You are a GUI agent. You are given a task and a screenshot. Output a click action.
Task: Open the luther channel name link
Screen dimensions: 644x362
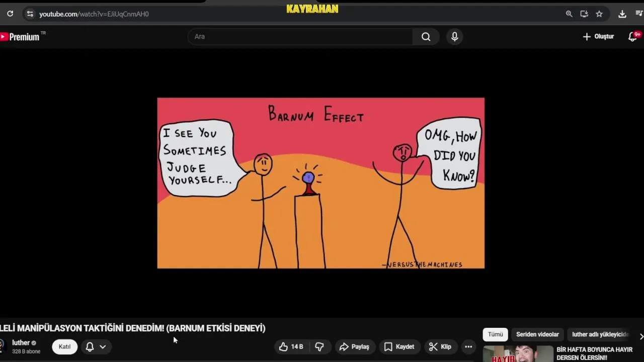pyautogui.click(x=21, y=343)
